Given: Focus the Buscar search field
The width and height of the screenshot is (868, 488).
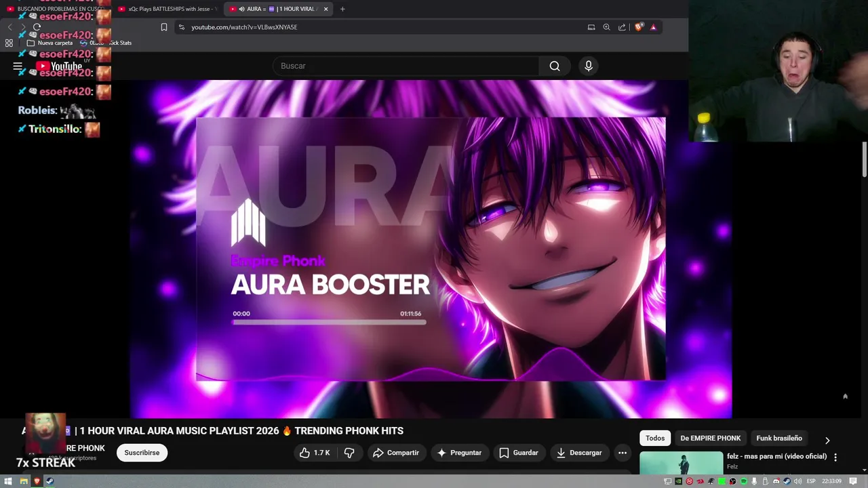Looking at the screenshot, I should (x=407, y=66).
